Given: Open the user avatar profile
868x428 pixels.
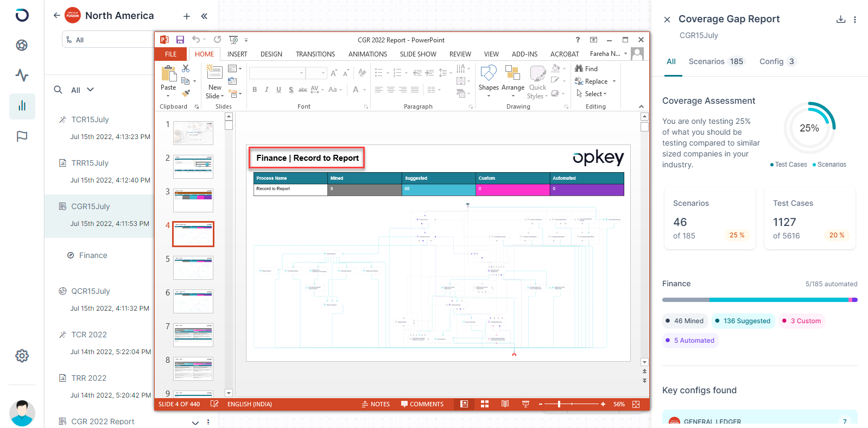Looking at the screenshot, I should tap(22, 413).
